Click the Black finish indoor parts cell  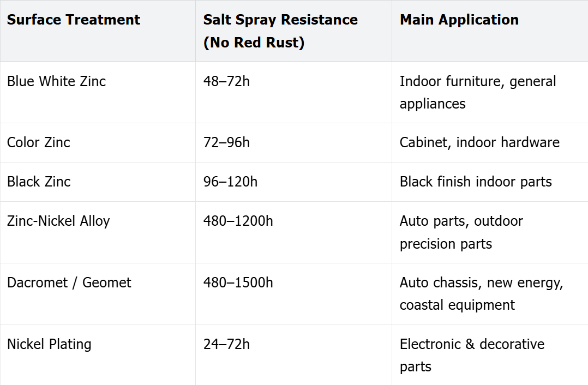pyautogui.click(x=476, y=182)
